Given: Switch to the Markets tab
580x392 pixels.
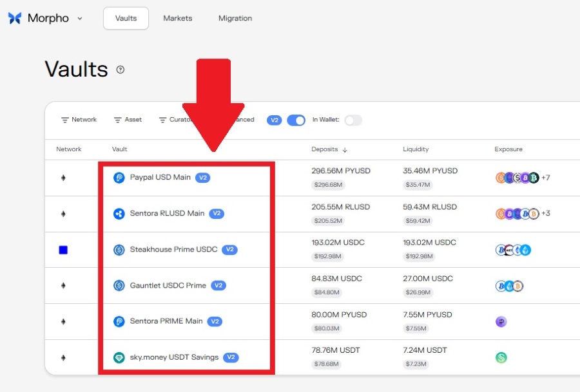Looking at the screenshot, I should (x=178, y=18).
